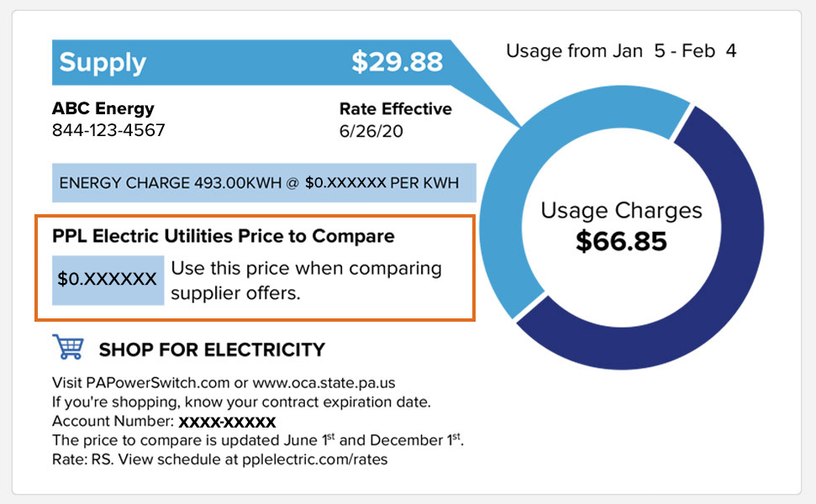Click the $0.XXXXXX price to compare box
This screenshot has height=504, width=816.
click(108, 280)
